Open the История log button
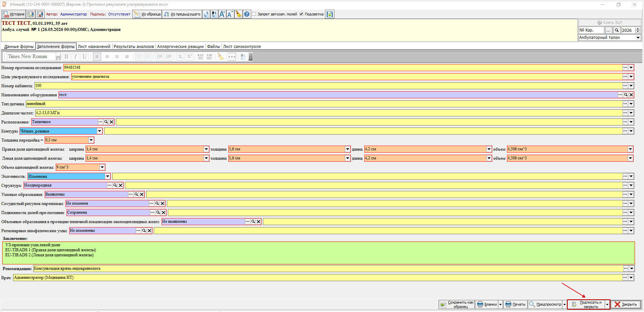 pyautogui.click(x=14, y=14)
